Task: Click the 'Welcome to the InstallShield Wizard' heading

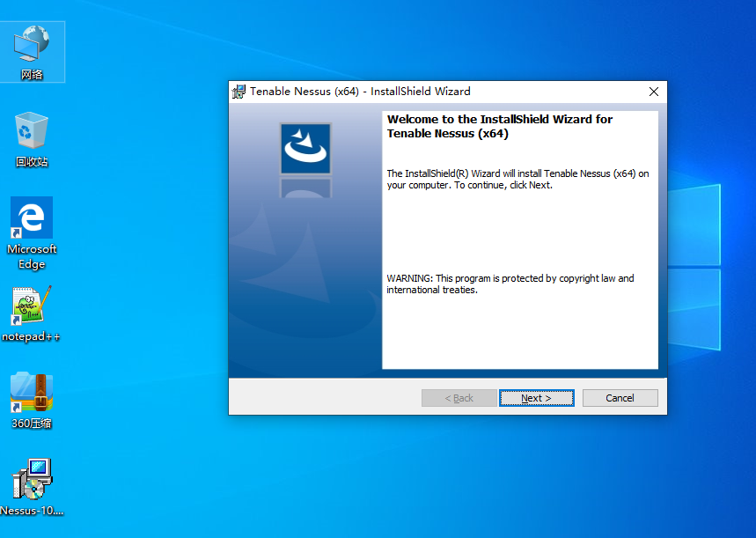Action: (500, 127)
